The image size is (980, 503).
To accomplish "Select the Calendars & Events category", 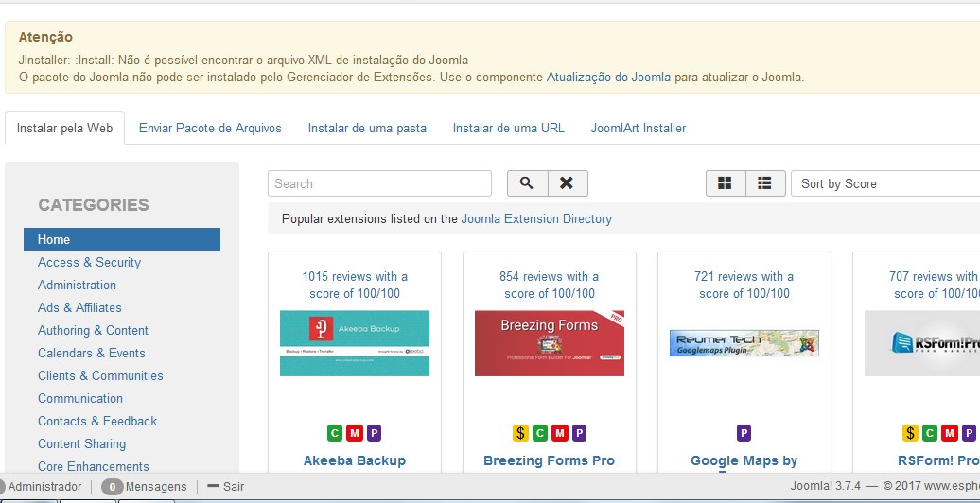I will [91, 353].
